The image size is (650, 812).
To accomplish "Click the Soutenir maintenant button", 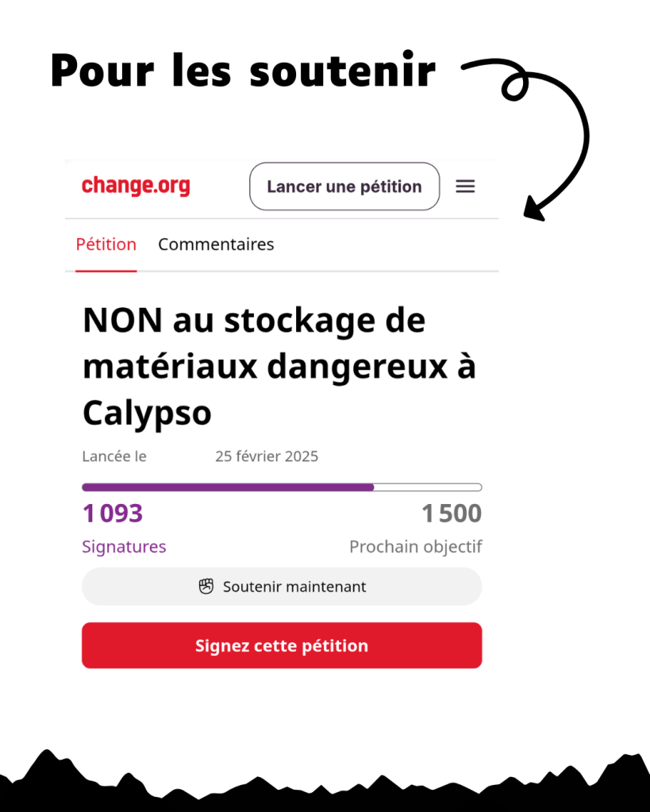I will (x=282, y=587).
